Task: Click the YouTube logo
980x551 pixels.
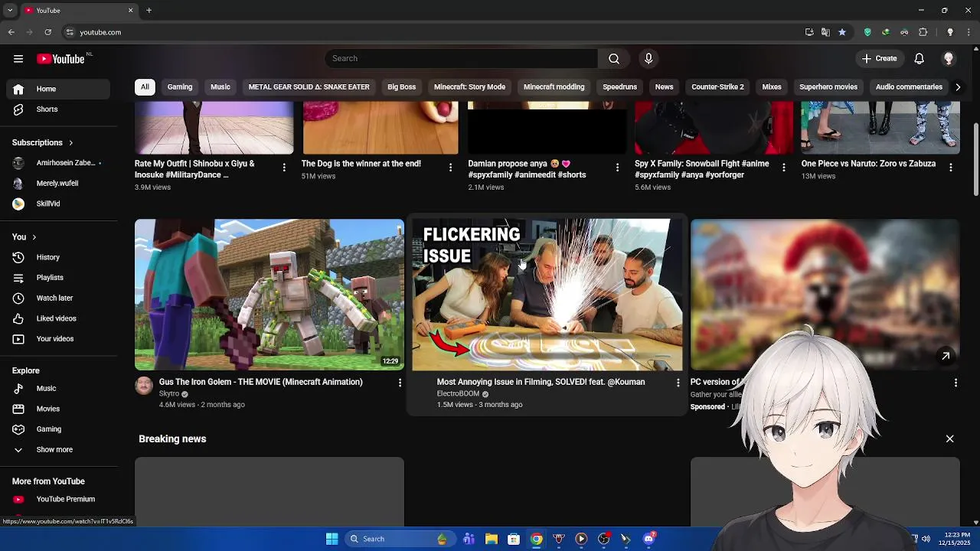Action: pyautogui.click(x=60, y=59)
